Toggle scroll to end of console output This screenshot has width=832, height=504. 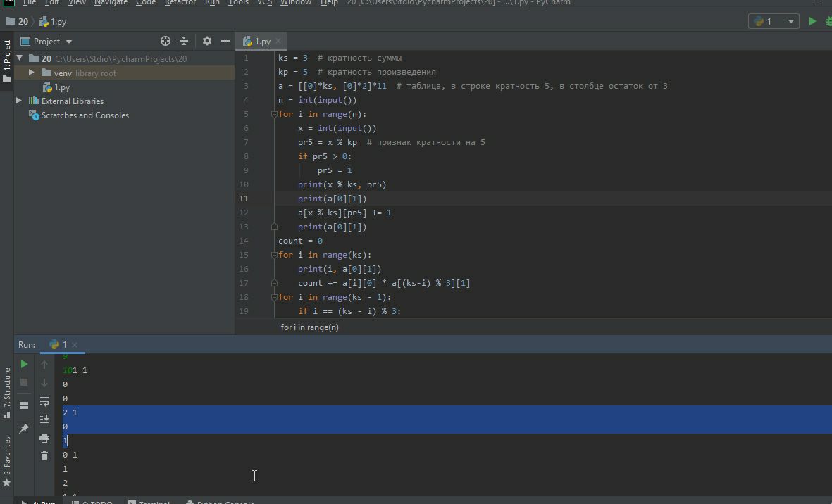pos(44,420)
